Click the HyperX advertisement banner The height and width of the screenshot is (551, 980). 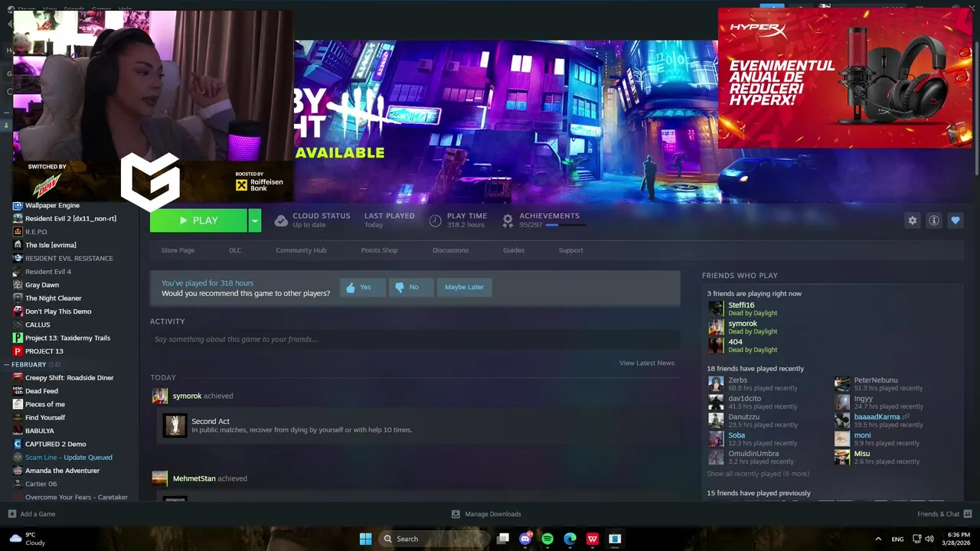845,78
